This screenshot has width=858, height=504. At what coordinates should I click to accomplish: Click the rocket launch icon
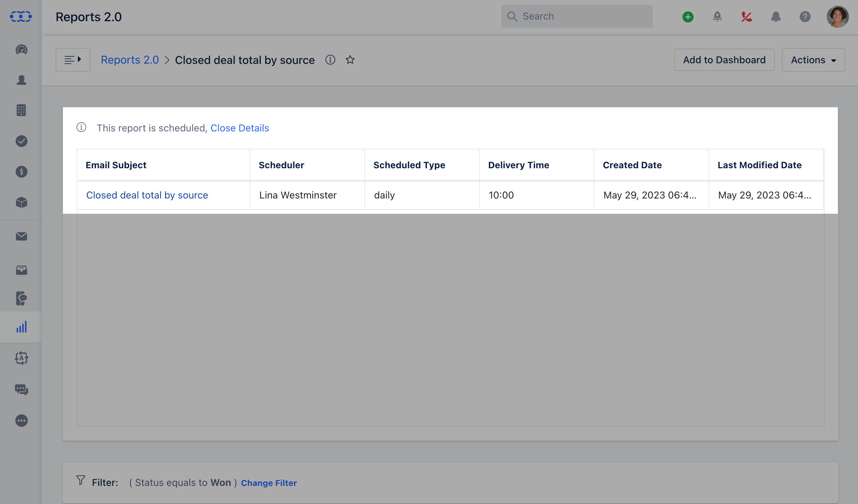[717, 17]
